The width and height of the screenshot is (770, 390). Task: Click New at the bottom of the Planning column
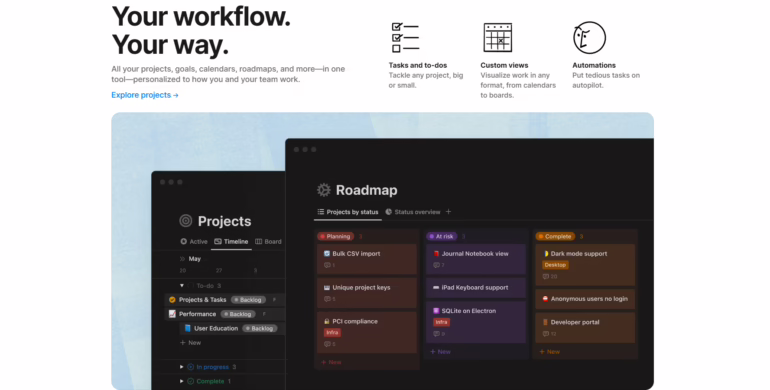point(331,362)
